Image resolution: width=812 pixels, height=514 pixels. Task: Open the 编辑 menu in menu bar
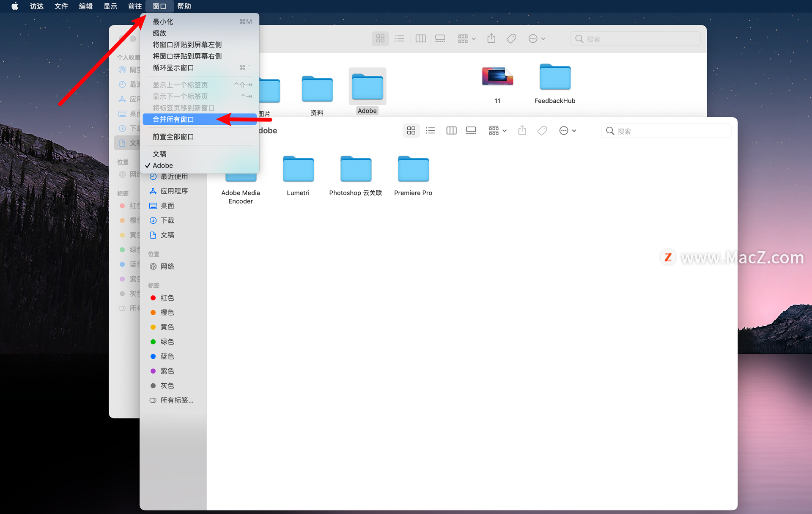click(x=86, y=6)
